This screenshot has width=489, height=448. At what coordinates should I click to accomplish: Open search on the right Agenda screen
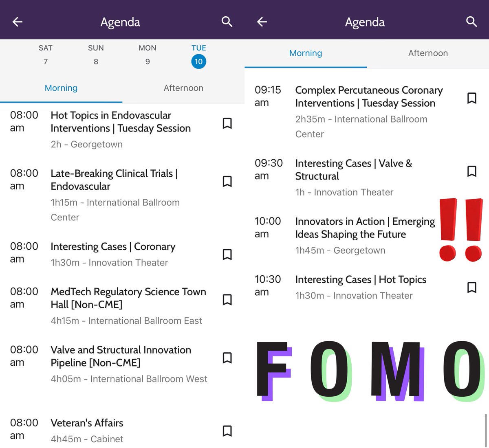click(x=471, y=22)
